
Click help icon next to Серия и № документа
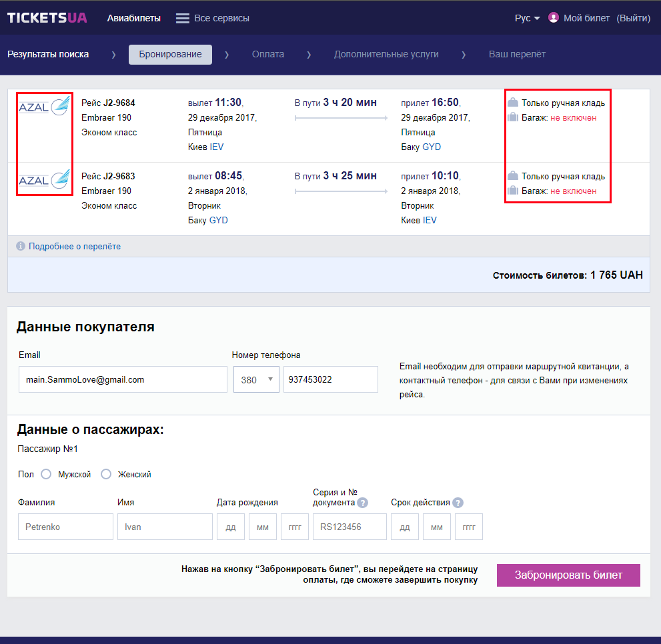pos(362,503)
